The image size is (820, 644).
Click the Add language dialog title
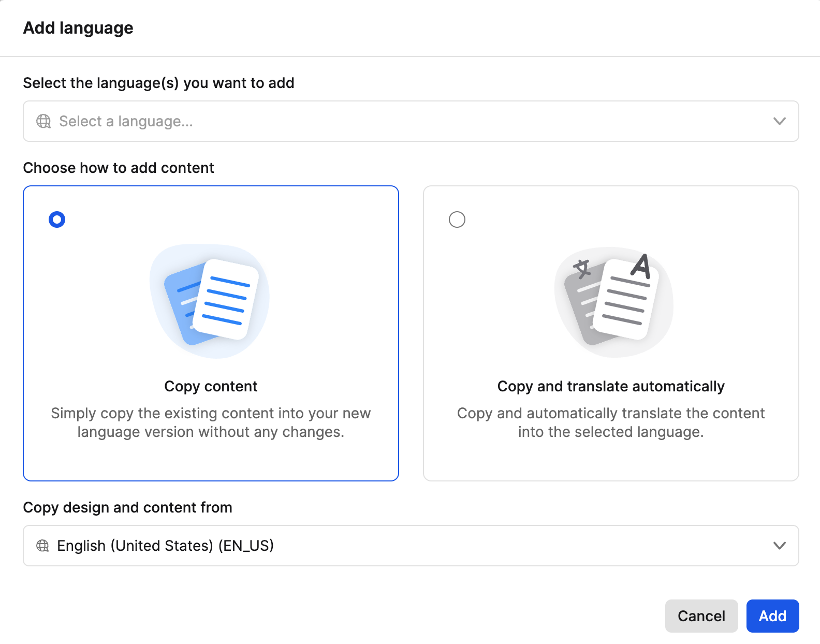click(x=78, y=28)
